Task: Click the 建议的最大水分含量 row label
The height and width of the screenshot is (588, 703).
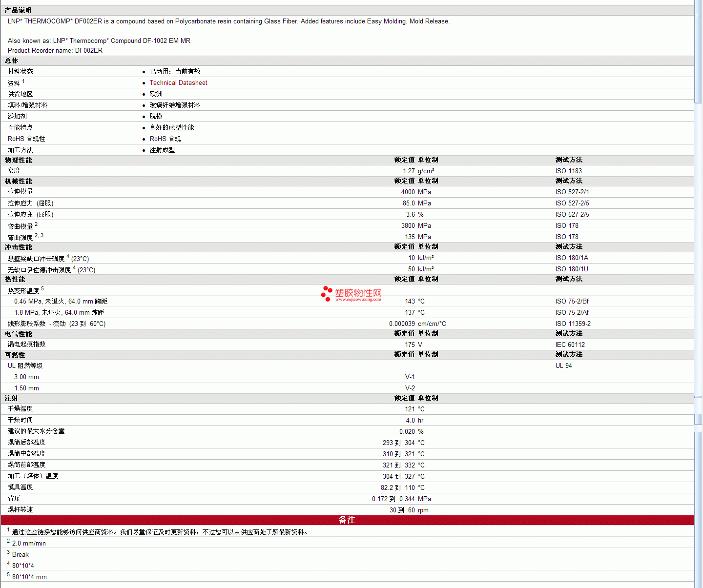Action: [x=36, y=431]
